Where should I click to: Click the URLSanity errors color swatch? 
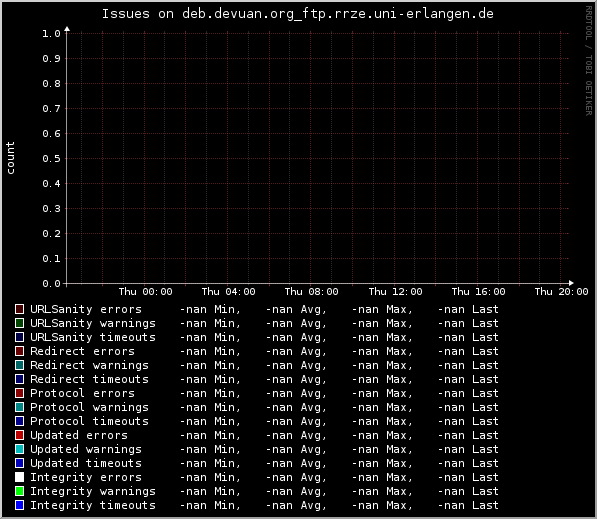coord(19,309)
